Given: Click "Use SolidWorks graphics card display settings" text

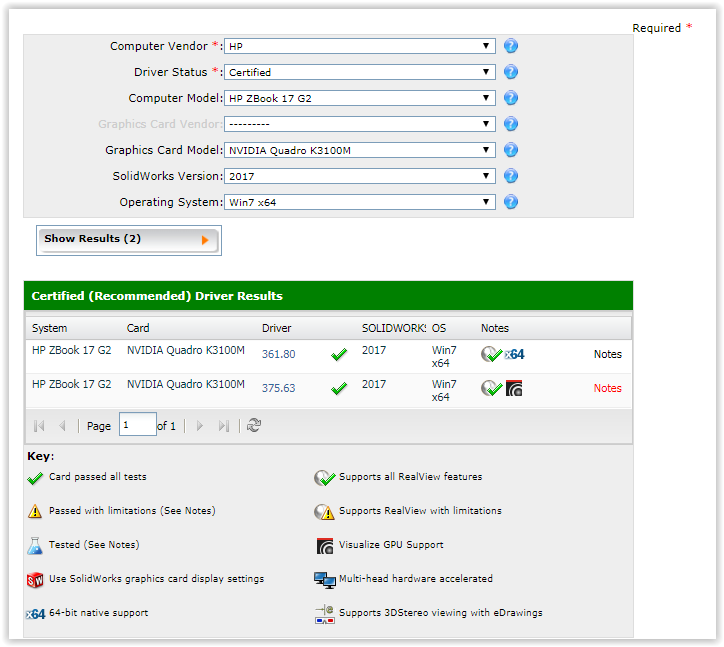Looking at the screenshot, I should [157, 579].
